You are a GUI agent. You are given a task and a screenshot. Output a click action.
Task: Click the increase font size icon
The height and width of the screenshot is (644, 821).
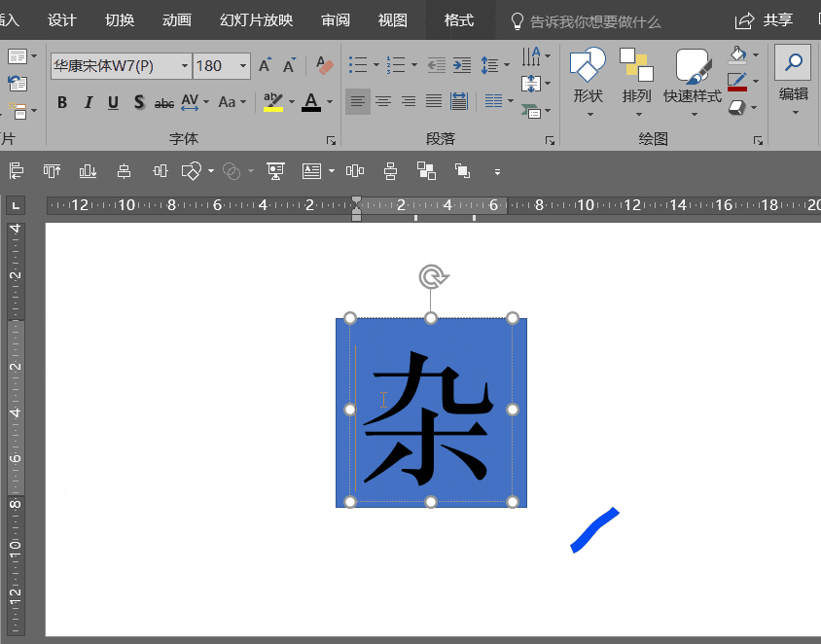(x=265, y=66)
